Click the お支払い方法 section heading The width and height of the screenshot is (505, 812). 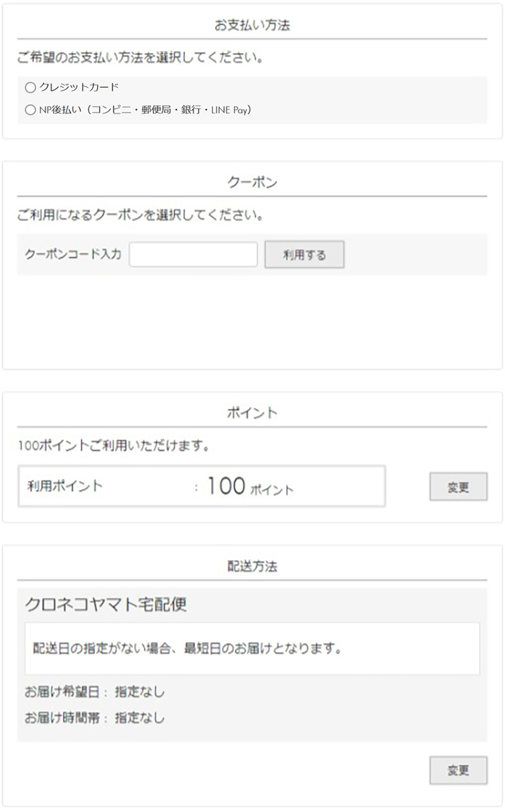pyautogui.click(x=252, y=26)
